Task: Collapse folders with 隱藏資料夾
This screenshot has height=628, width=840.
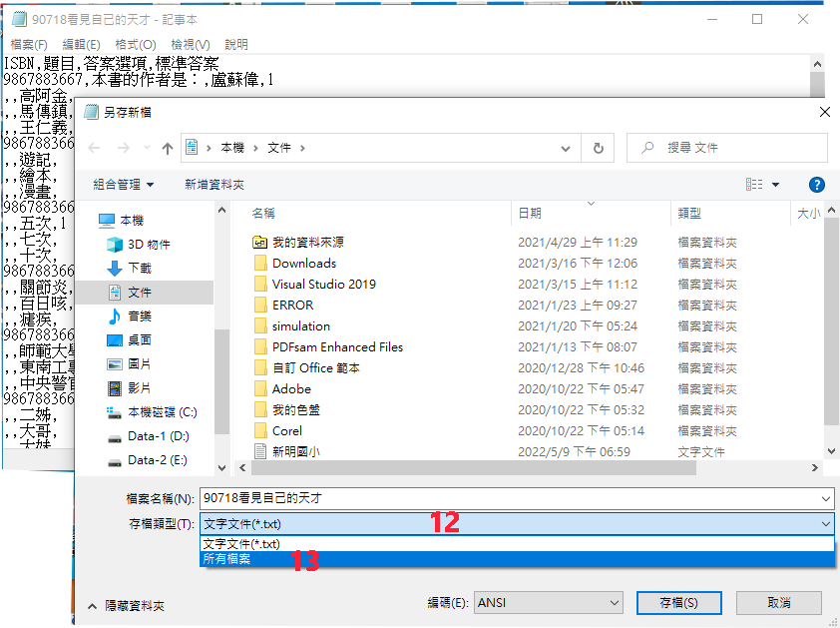Action: tap(127, 606)
